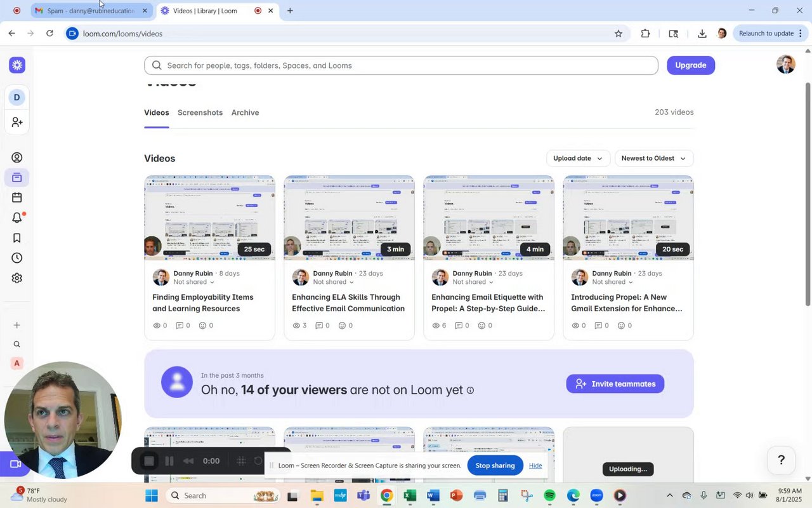Reload the page with the refresh icon

click(49, 33)
